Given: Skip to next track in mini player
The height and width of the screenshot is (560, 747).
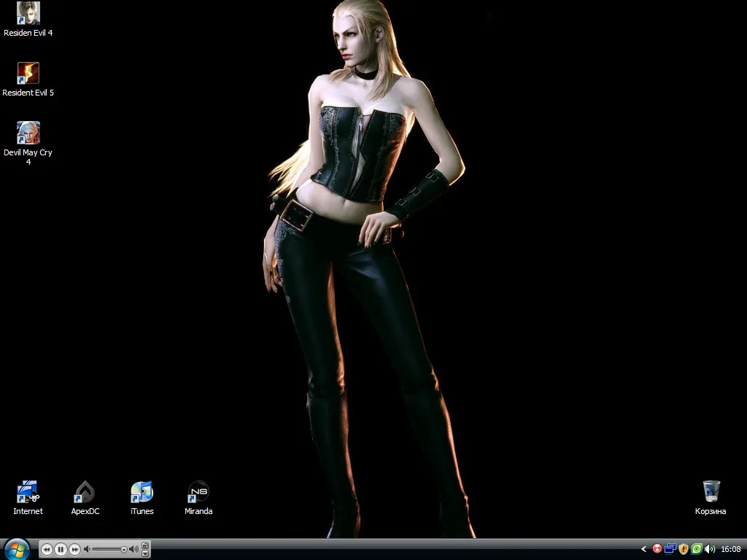Looking at the screenshot, I should (x=75, y=550).
